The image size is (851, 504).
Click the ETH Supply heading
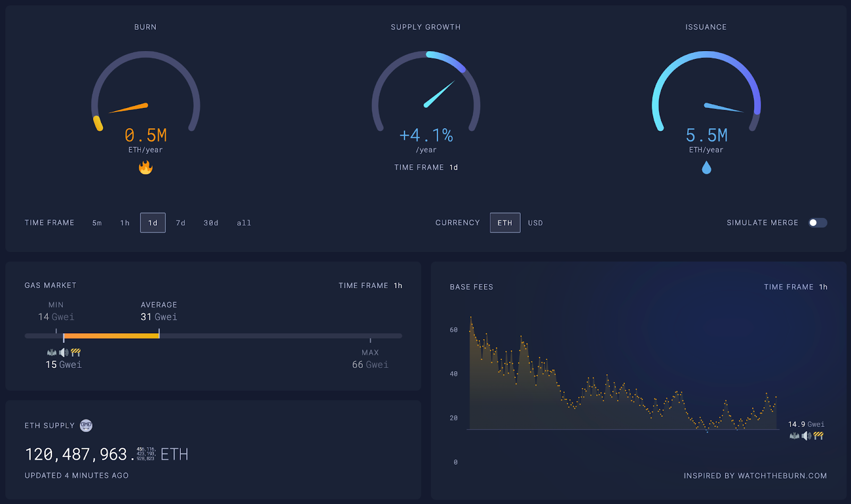click(x=49, y=426)
